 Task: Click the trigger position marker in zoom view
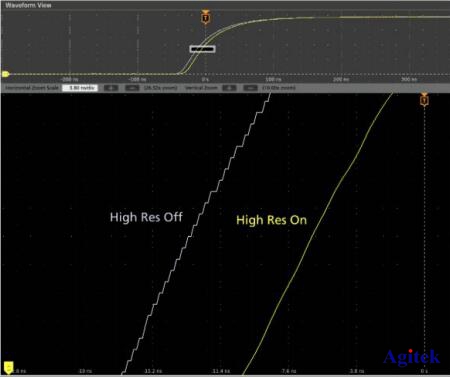click(424, 100)
